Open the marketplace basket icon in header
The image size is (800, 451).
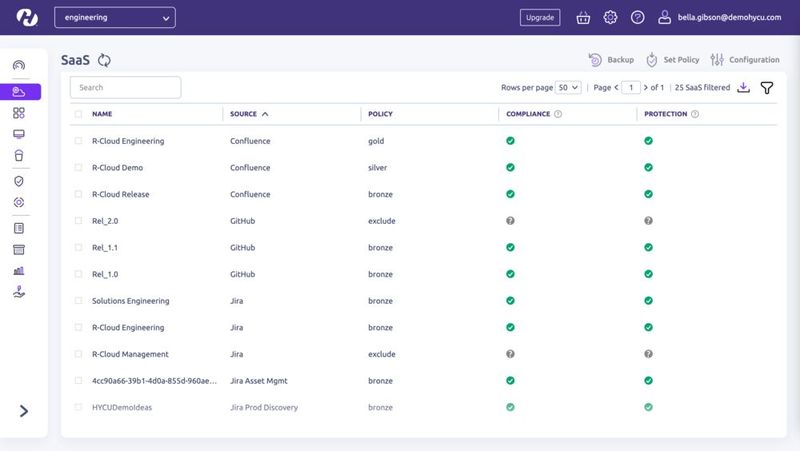click(x=583, y=17)
